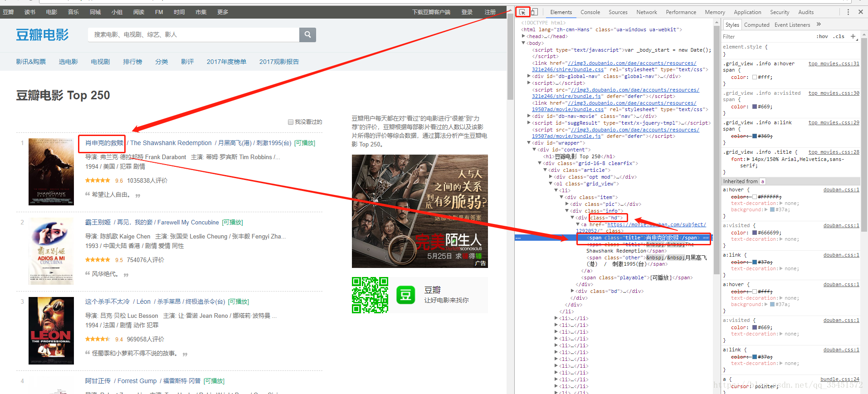The width and height of the screenshot is (868, 394).
Task: Expand the font shorthand property triangle
Action: click(748, 159)
